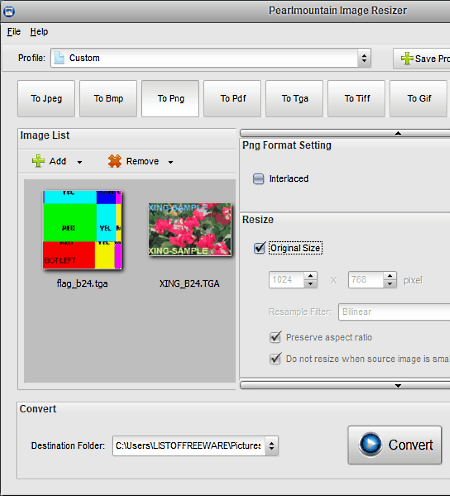Expand the Remove dropdown arrow
The image size is (450, 496).
pos(171,162)
